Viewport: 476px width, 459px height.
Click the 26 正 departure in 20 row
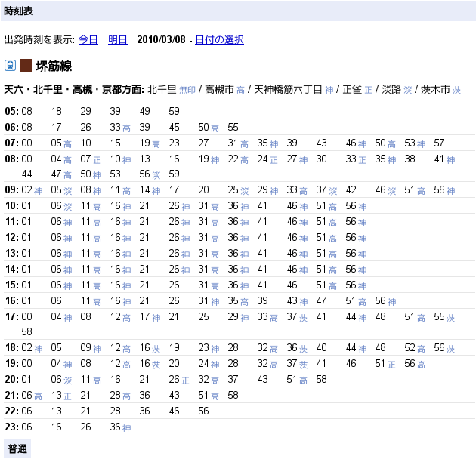179,380
